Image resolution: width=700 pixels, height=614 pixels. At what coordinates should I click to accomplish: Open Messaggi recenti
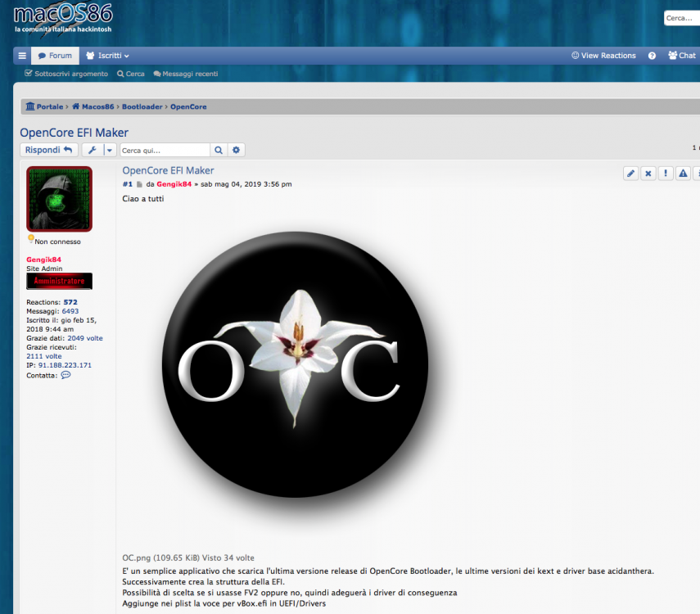(x=186, y=74)
